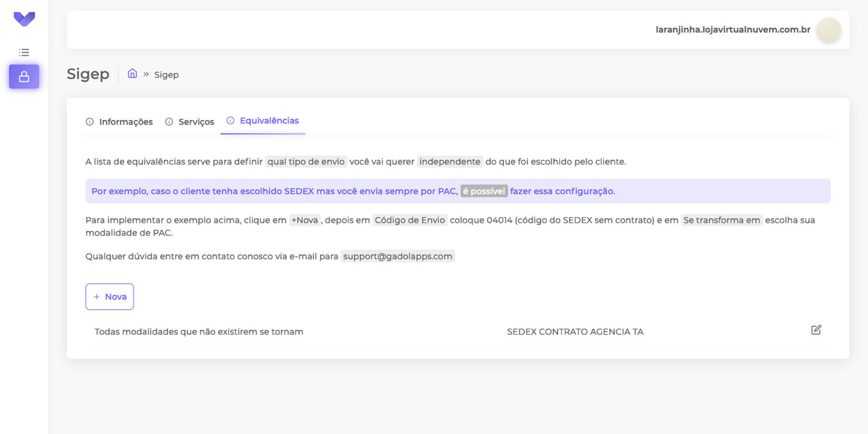Click the purple SEDEX/PAC example notice
The width and height of the screenshot is (868, 434).
point(458,191)
